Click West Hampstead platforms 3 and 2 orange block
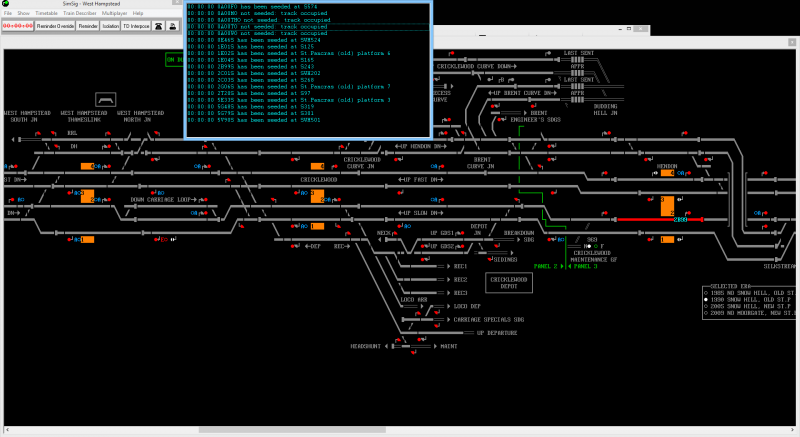This screenshot has height=437, width=800. 87,196
